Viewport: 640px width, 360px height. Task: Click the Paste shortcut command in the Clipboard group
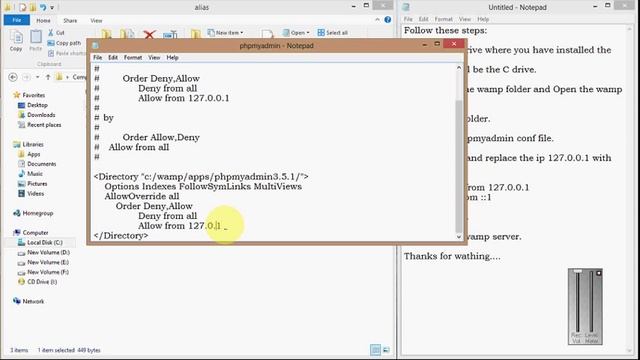(x=67, y=53)
